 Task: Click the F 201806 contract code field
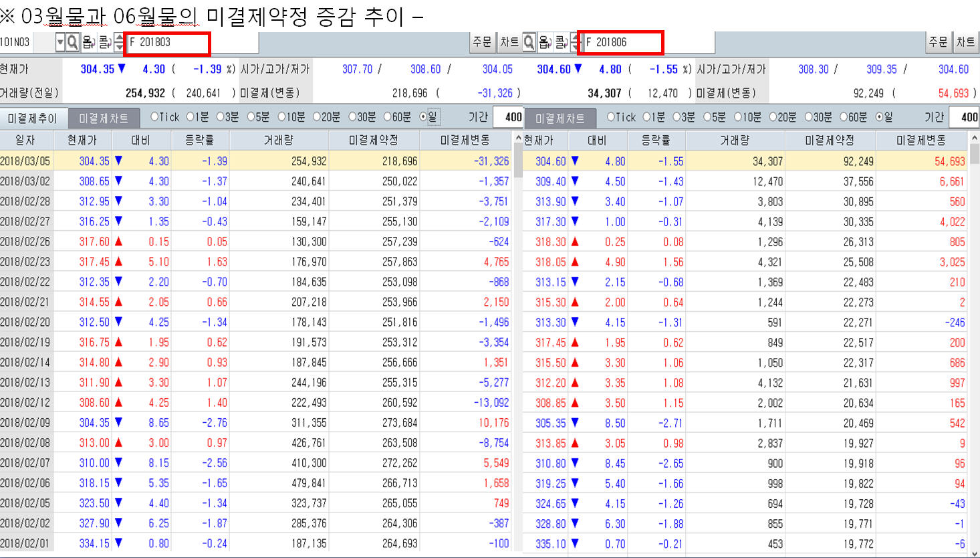click(620, 43)
